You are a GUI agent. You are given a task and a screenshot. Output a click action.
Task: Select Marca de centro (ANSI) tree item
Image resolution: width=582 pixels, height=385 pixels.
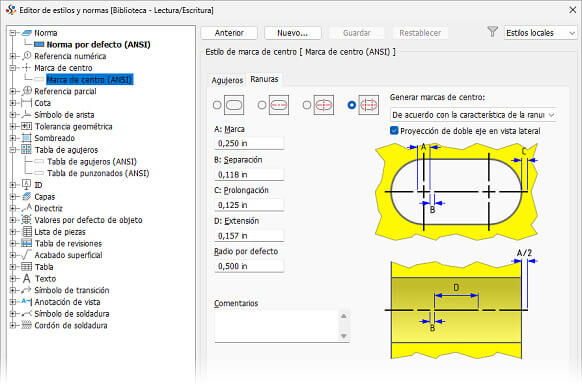[89, 79]
